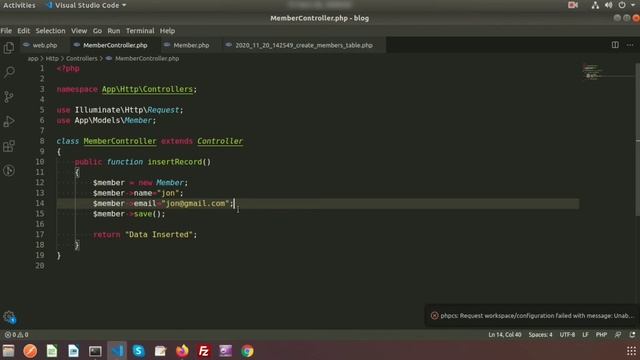Open LibreOffice Calc from the dock
The width and height of the screenshot is (640, 360).
tap(52, 351)
